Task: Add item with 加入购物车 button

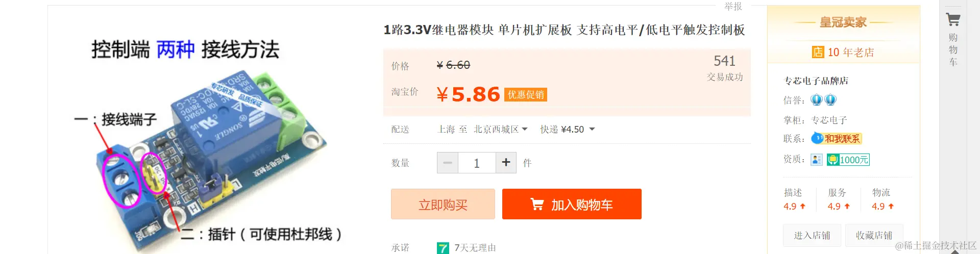Action: tap(572, 204)
